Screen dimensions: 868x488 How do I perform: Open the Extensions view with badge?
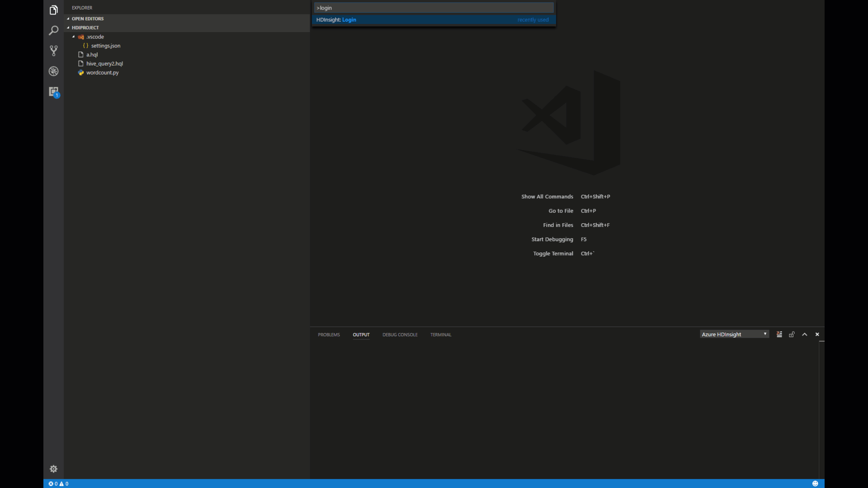pyautogui.click(x=53, y=91)
